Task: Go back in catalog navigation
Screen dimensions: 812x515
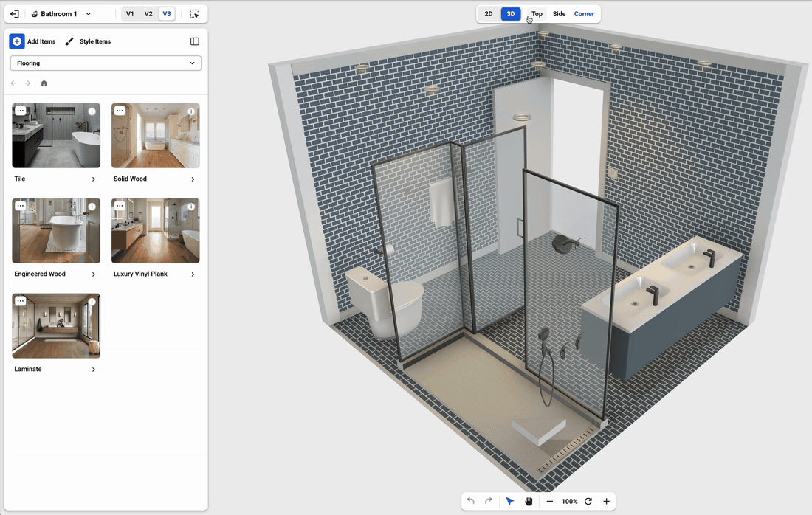Action: 13,83
